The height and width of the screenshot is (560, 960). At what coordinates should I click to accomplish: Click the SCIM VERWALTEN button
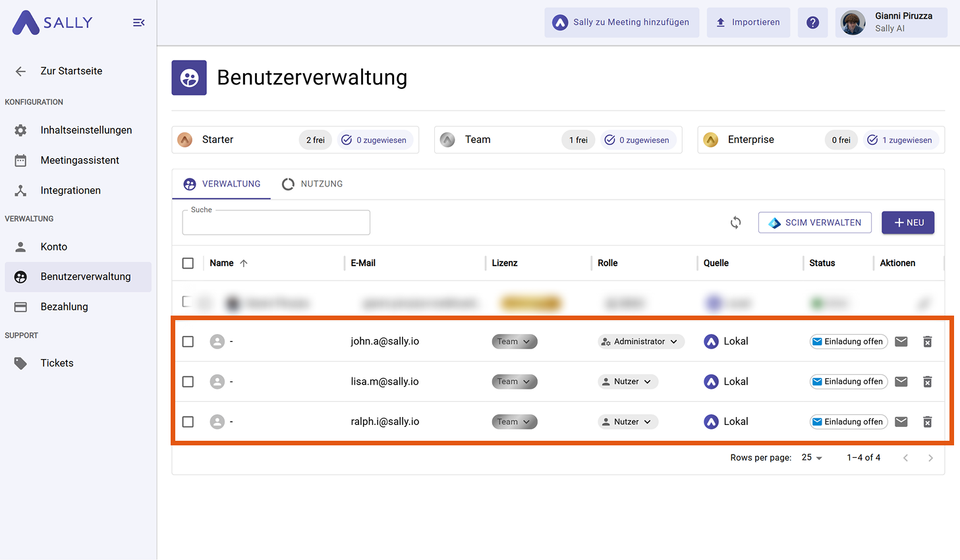tap(814, 223)
